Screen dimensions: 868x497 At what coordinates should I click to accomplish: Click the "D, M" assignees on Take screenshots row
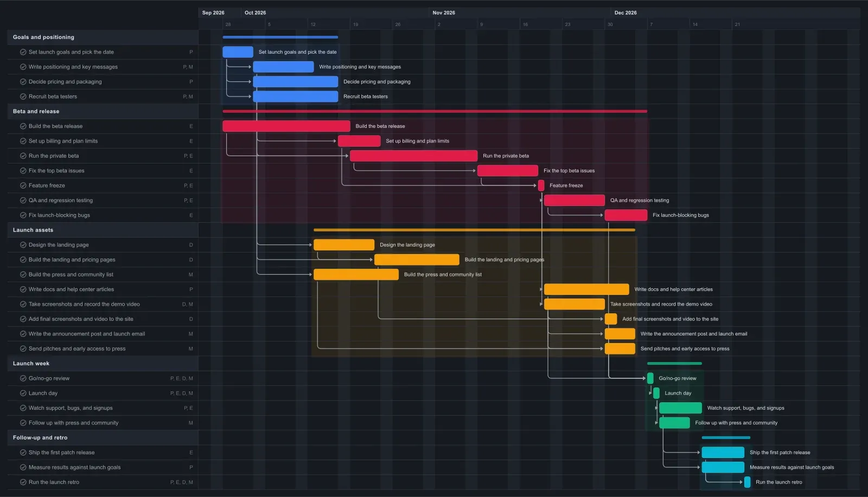(x=188, y=304)
